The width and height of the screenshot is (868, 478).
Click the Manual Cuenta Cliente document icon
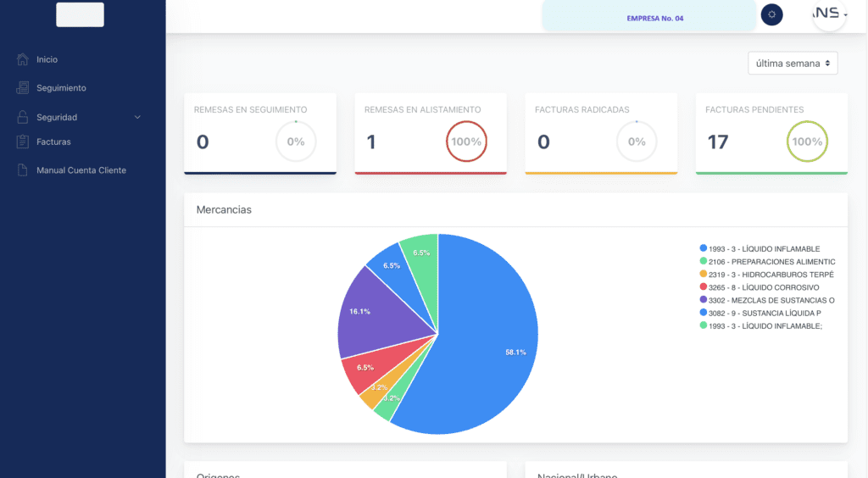tap(23, 170)
